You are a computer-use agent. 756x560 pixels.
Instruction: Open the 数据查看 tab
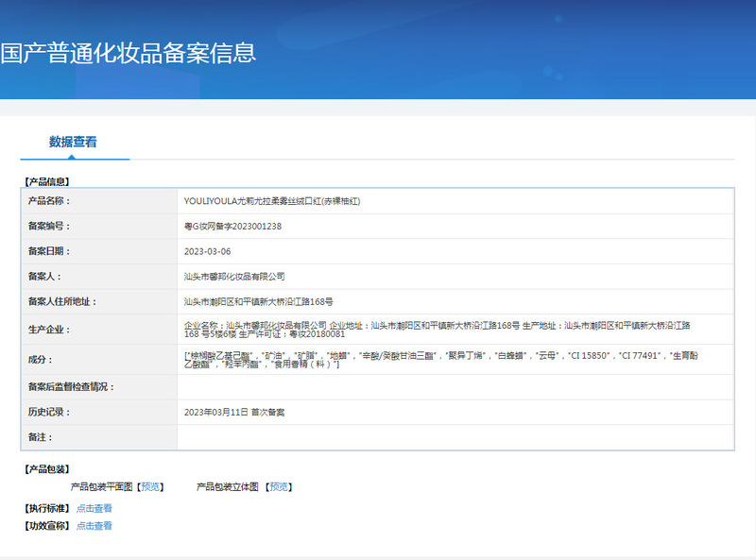point(73,142)
